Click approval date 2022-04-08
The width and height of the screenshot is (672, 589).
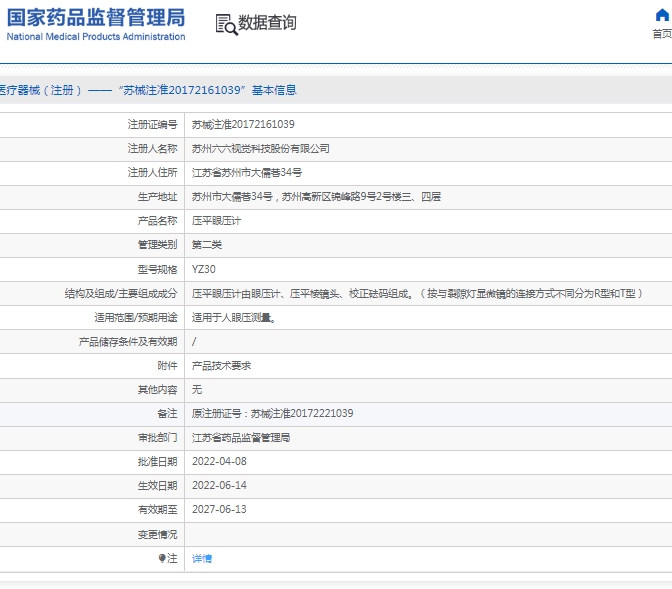click(x=219, y=462)
